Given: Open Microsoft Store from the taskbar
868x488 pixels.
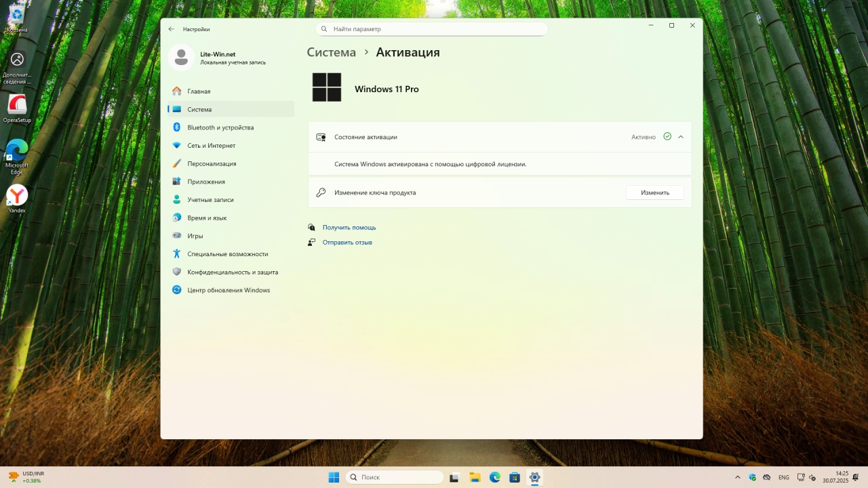Looking at the screenshot, I should point(515,477).
